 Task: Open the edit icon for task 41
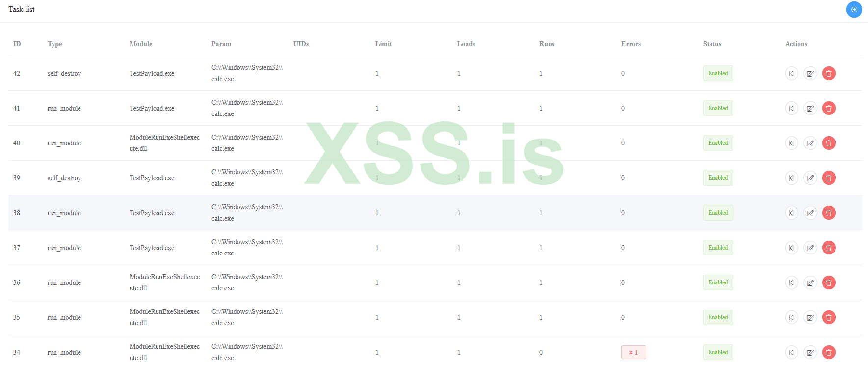(810, 108)
